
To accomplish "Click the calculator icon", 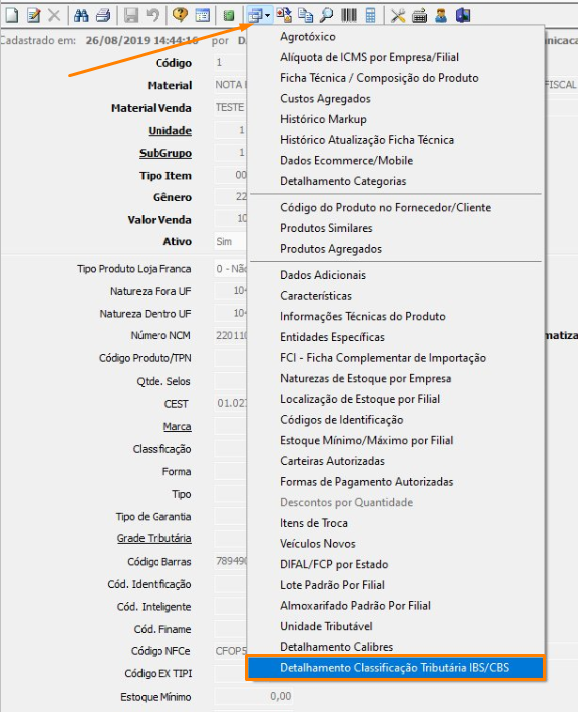I will pos(371,15).
